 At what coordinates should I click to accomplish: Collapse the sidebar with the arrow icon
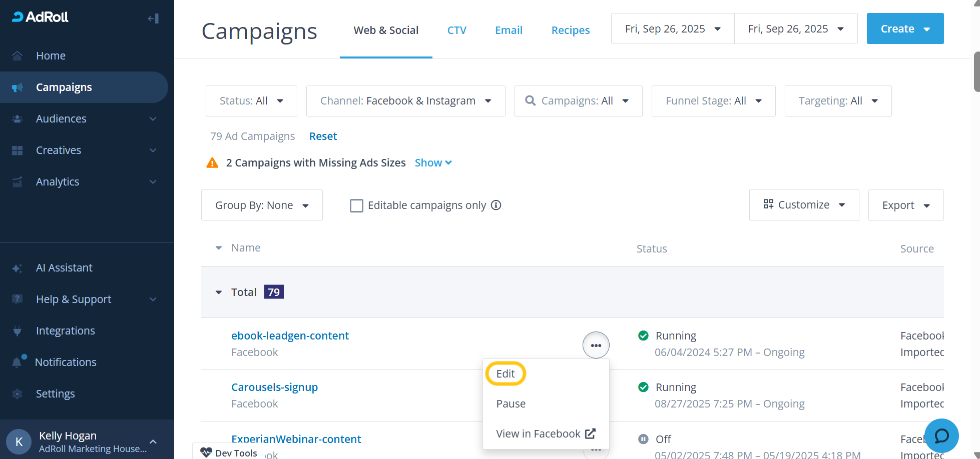pos(153,18)
